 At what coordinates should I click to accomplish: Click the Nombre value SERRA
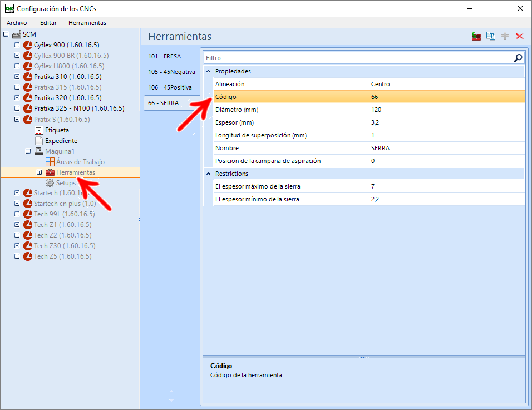(447, 148)
